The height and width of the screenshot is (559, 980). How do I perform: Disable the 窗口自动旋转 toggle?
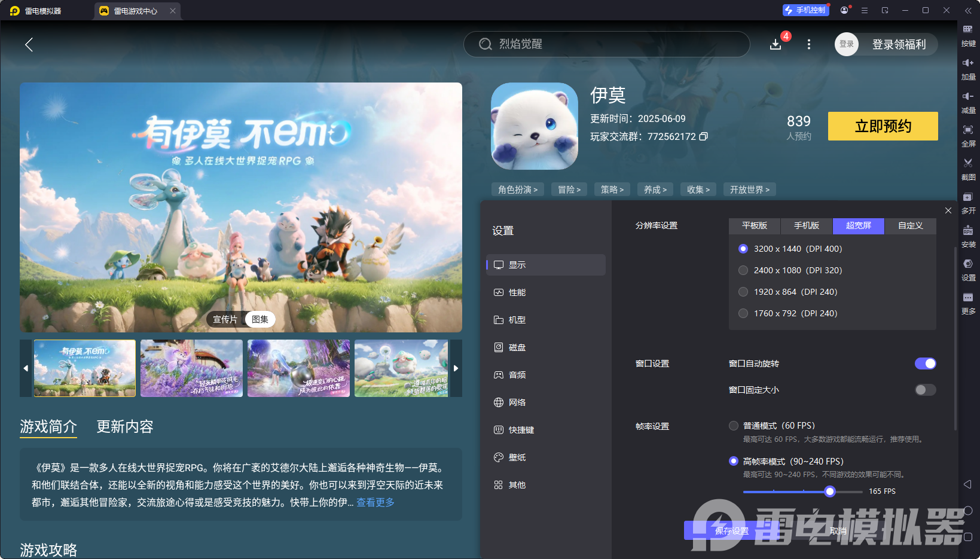(x=924, y=363)
